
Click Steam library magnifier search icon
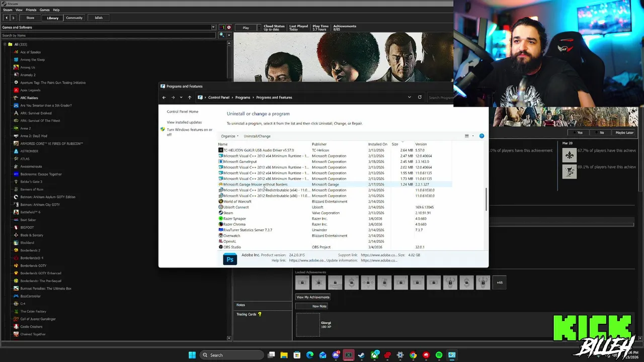click(221, 35)
